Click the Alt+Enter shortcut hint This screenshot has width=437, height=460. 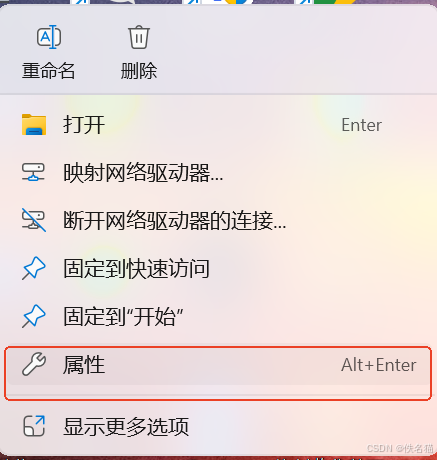(x=379, y=365)
